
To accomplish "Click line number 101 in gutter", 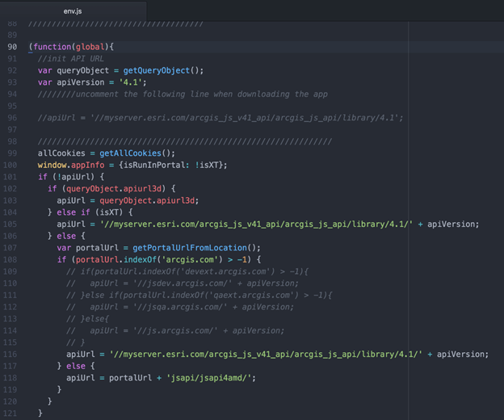I will (10, 177).
